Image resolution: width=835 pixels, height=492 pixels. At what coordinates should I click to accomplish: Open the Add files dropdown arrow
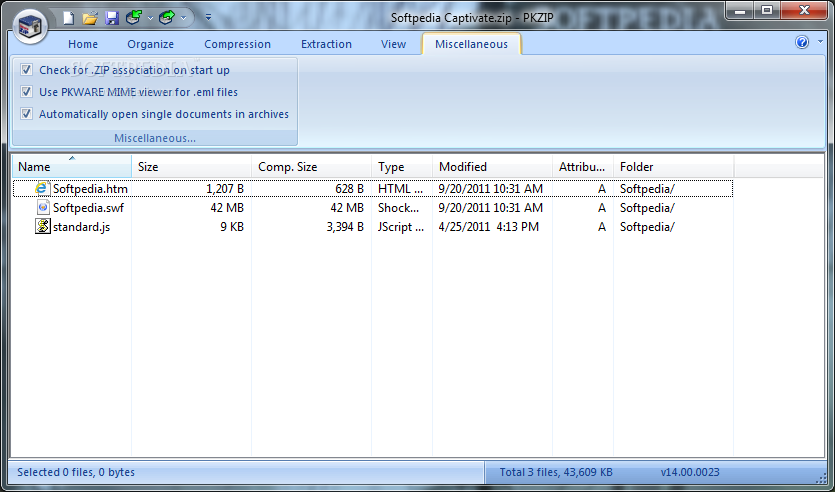point(150,18)
